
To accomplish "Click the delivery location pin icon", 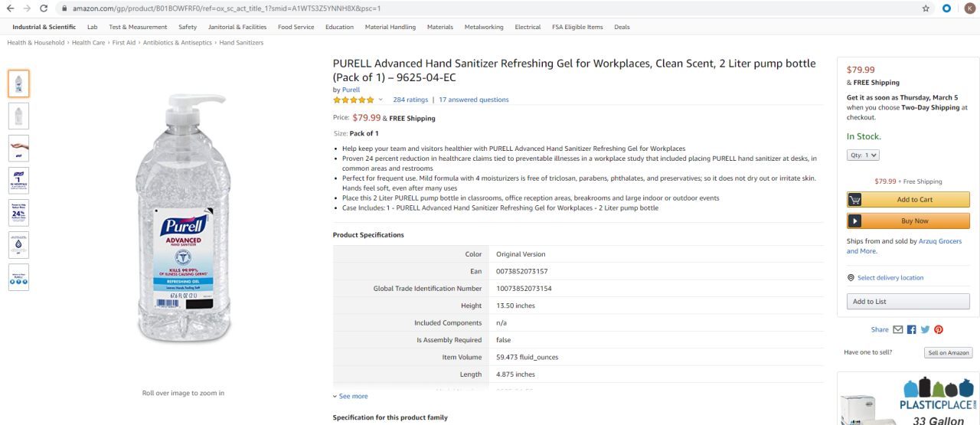I will click(x=851, y=278).
